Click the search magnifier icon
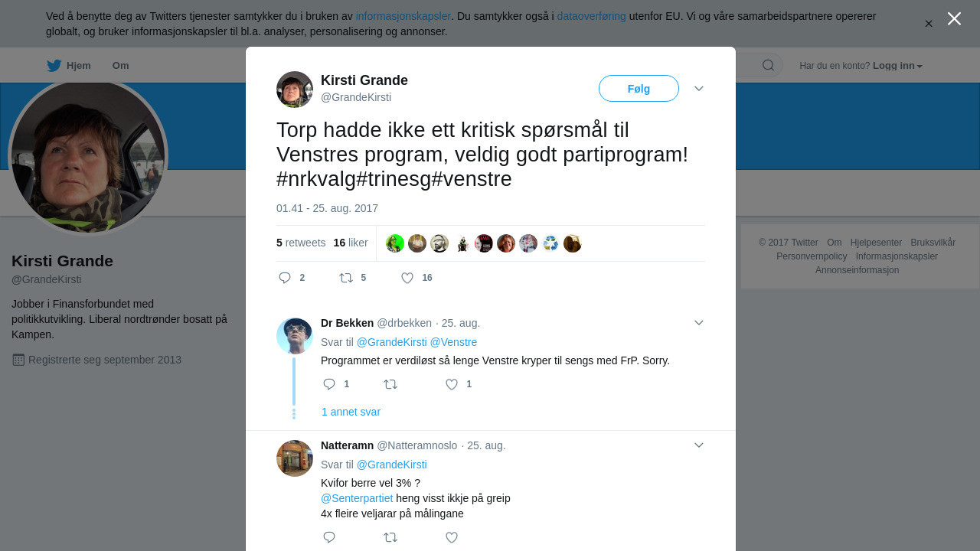This screenshot has height=551, width=980. point(768,65)
